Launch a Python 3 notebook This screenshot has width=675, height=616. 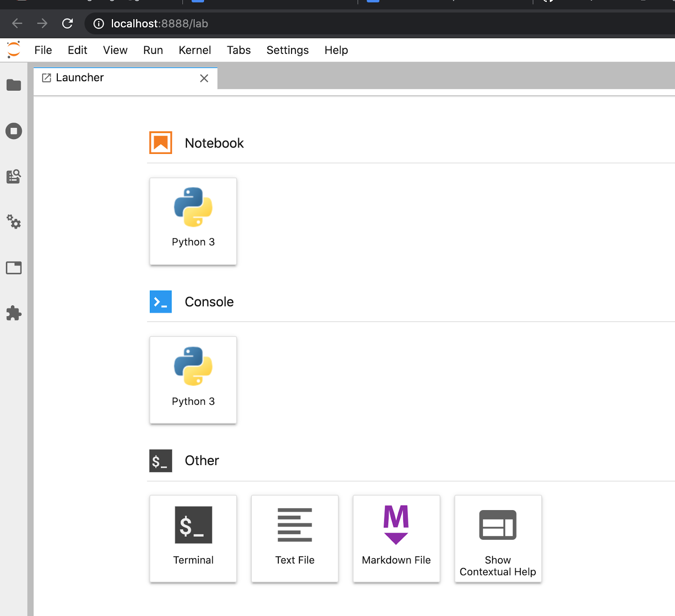[x=193, y=221]
